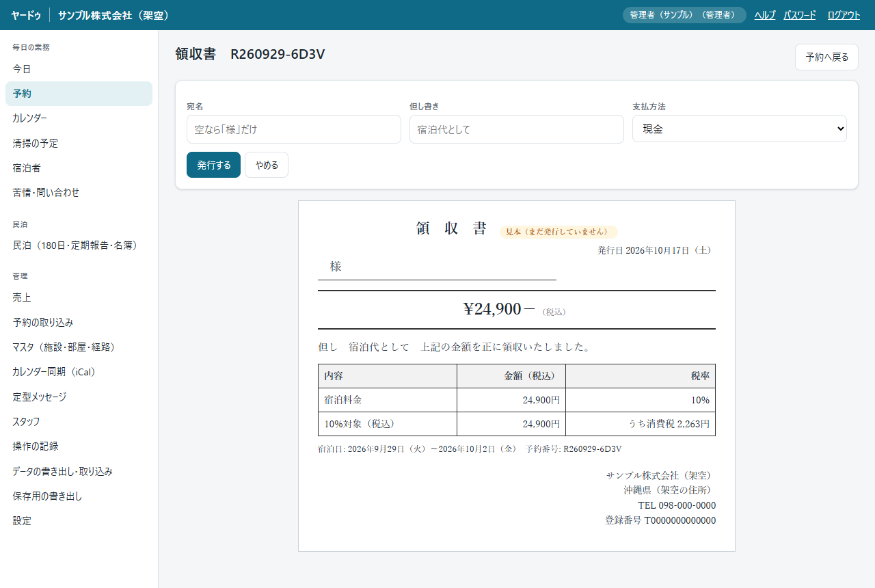This screenshot has height=588, width=875.
Task: Click the 発行する button
Action: (x=213, y=165)
